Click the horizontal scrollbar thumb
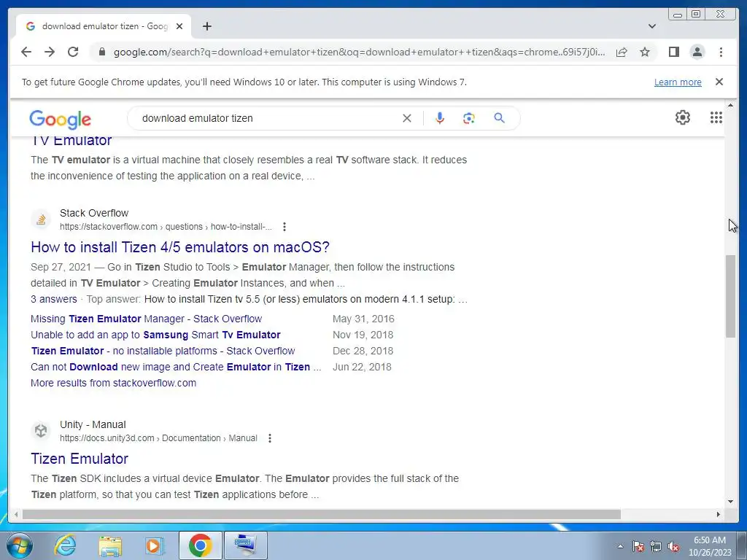The height and width of the screenshot is (560, 747). (x=322, y=514)
